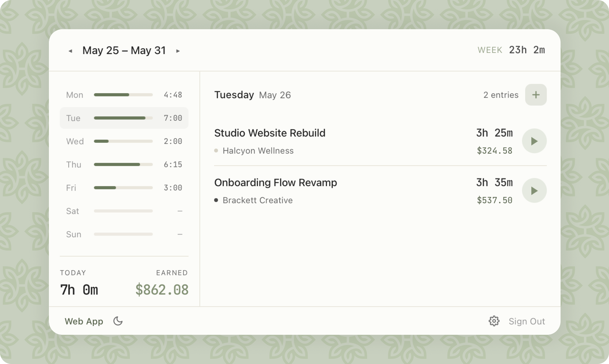Click Halcyon Wellness color dot

216,151
